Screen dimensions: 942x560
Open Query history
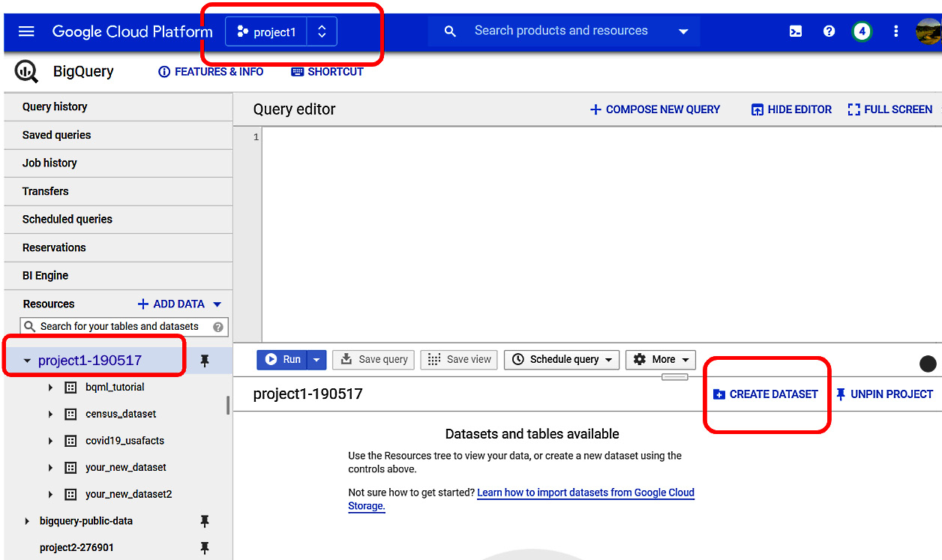click(118, 107)
